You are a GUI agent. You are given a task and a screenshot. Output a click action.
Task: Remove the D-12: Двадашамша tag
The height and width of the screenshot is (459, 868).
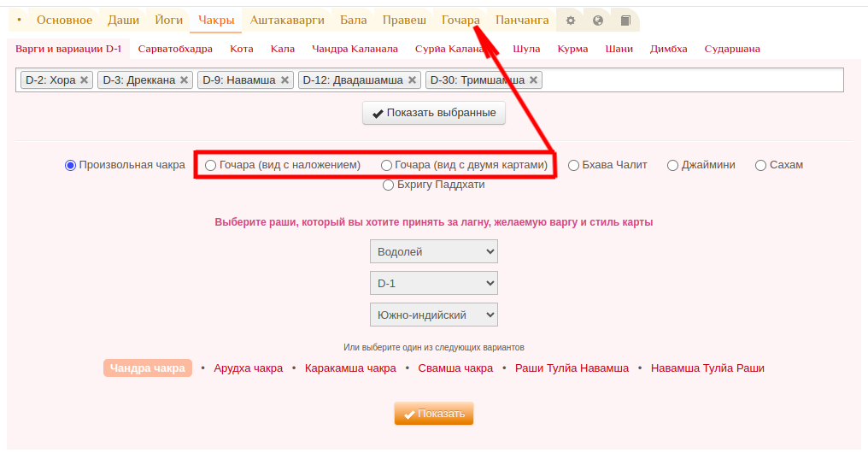tap(413, 79)
